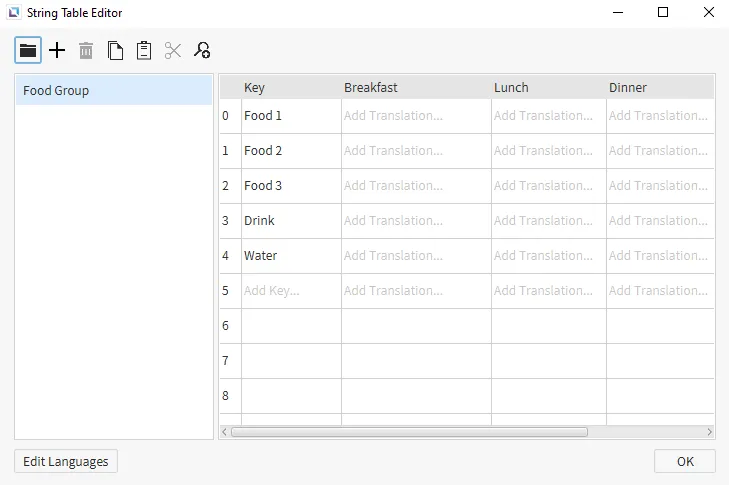
Task: Select the Food Group table
Action: click(x=113, y=91)
